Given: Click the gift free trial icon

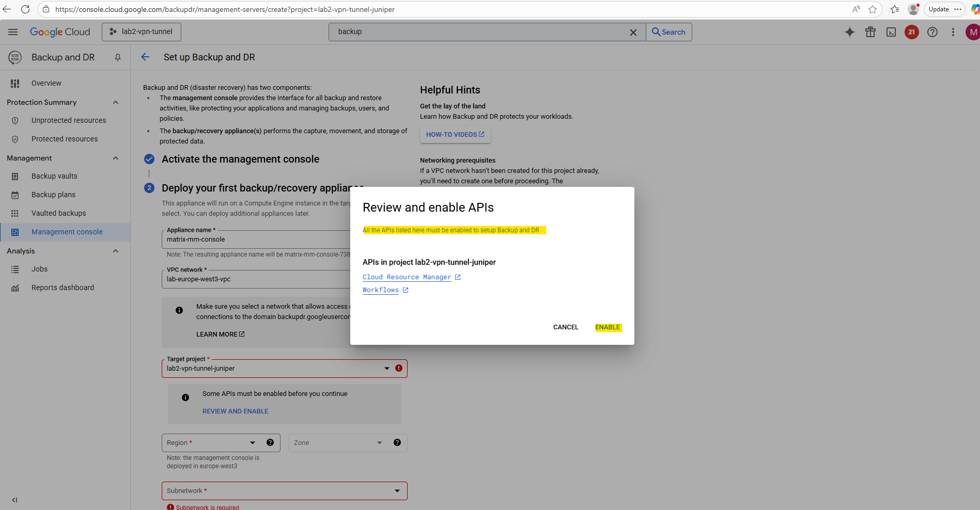Looking at the screenshot, I should tap(870, 32).
